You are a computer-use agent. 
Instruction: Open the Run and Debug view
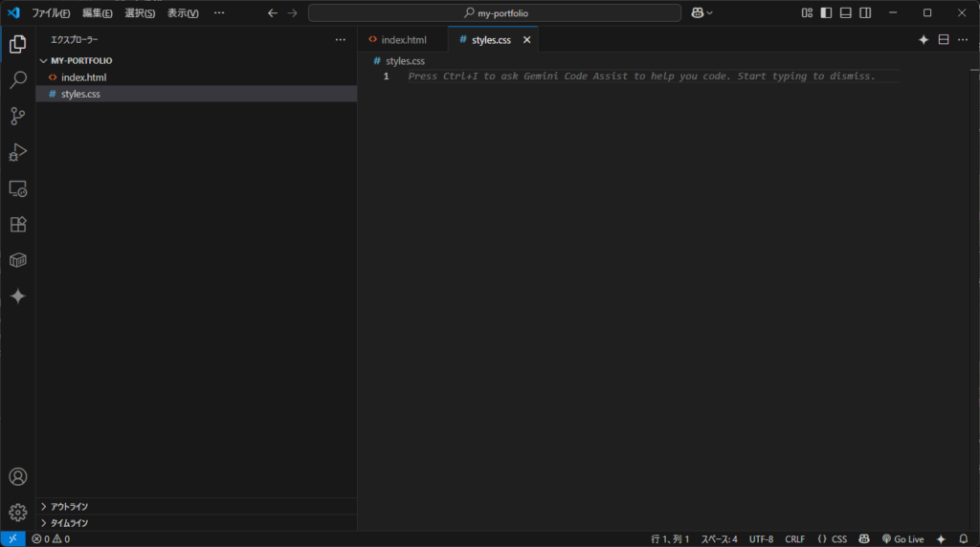17,152
